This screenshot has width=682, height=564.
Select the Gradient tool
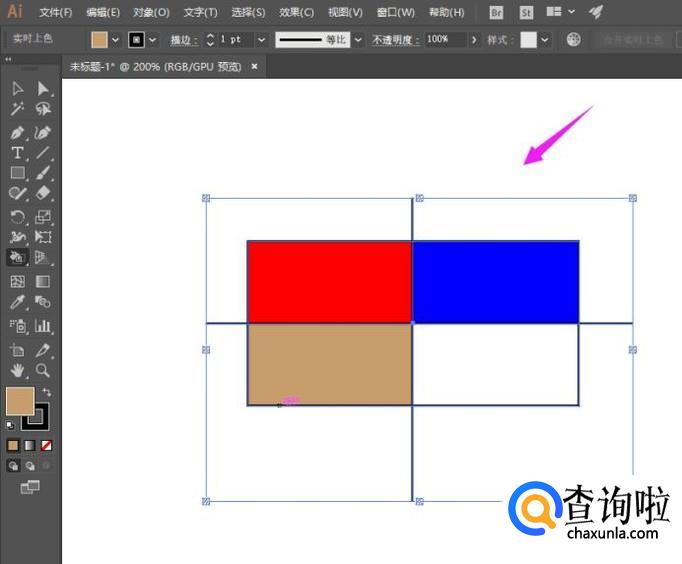[43, 281]
